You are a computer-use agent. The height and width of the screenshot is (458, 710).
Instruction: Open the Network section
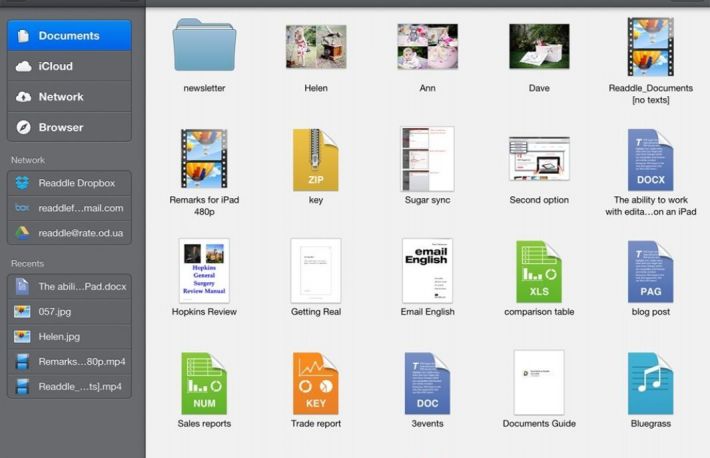(69, 97)
